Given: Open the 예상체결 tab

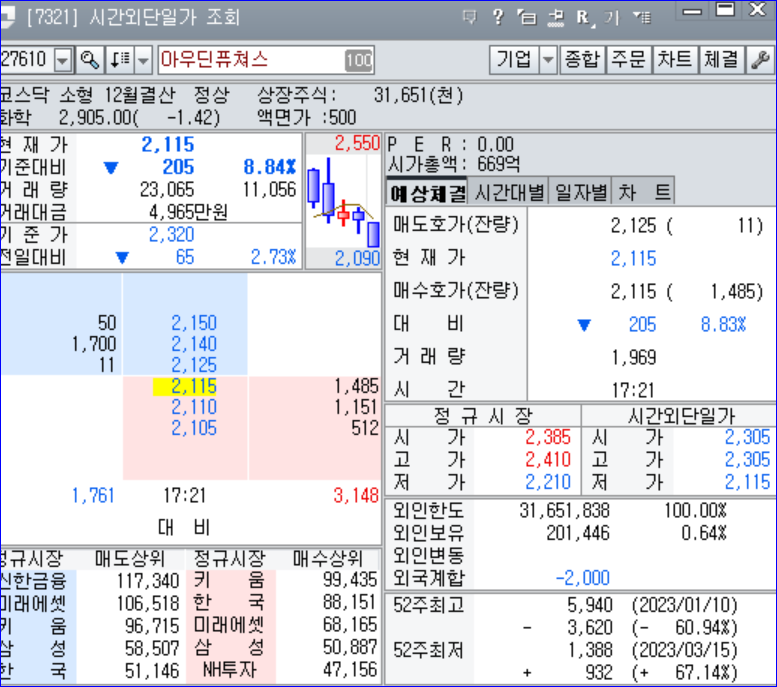Looking at the screenshot, I should pyautogui.click(x=427, y=192).
